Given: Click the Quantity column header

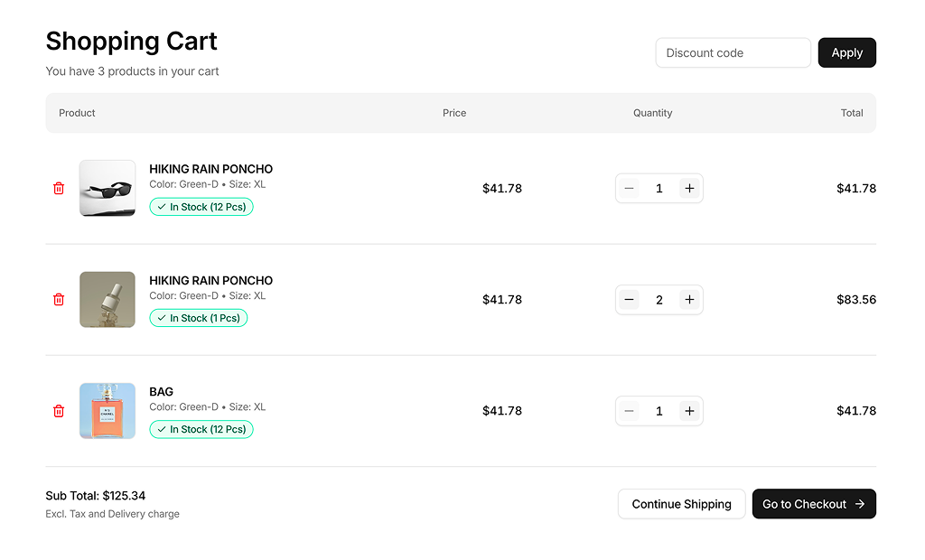Looking at the screenshot, I should pos(652,113).
